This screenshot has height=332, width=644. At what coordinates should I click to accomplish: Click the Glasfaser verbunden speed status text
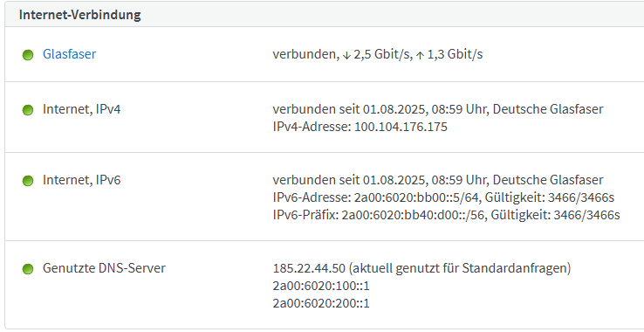pyautogui.click(x=378, y=54)
